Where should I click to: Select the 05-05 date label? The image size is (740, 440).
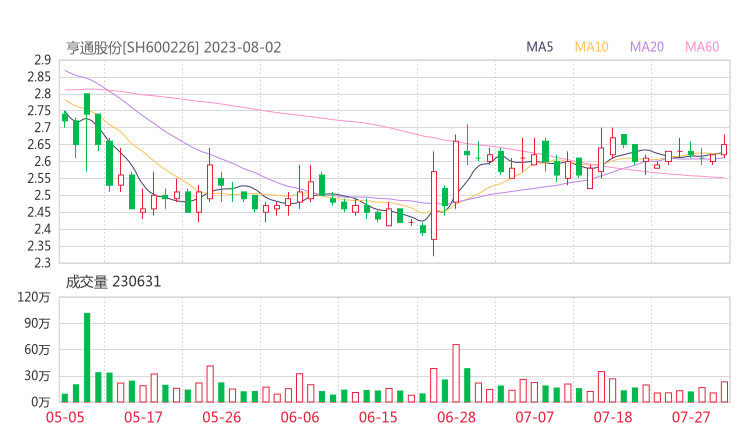(65, 417)
